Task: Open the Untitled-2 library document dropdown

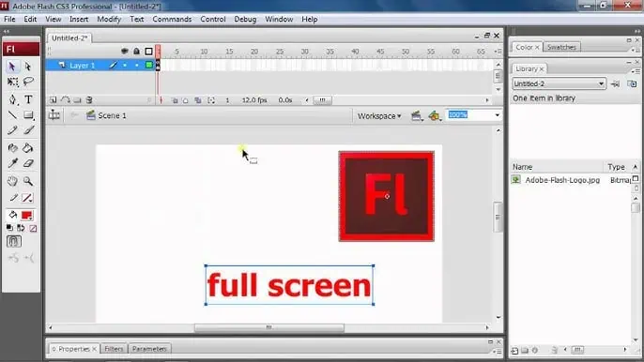Action: (x=559, y=83)
